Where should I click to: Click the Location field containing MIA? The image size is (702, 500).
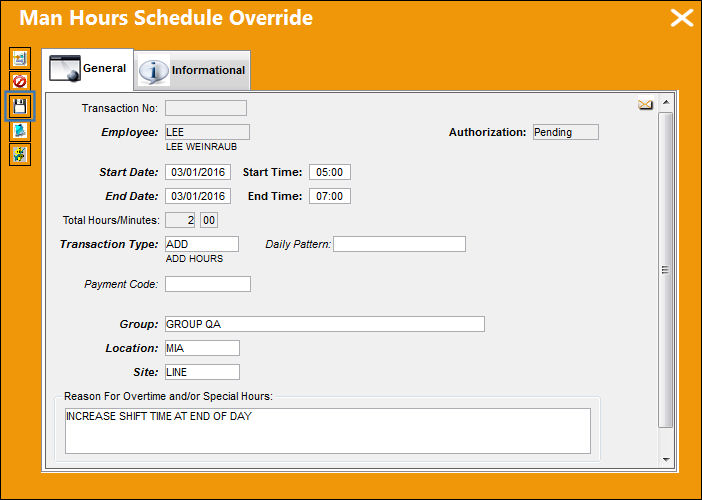[x=202, y=348]
